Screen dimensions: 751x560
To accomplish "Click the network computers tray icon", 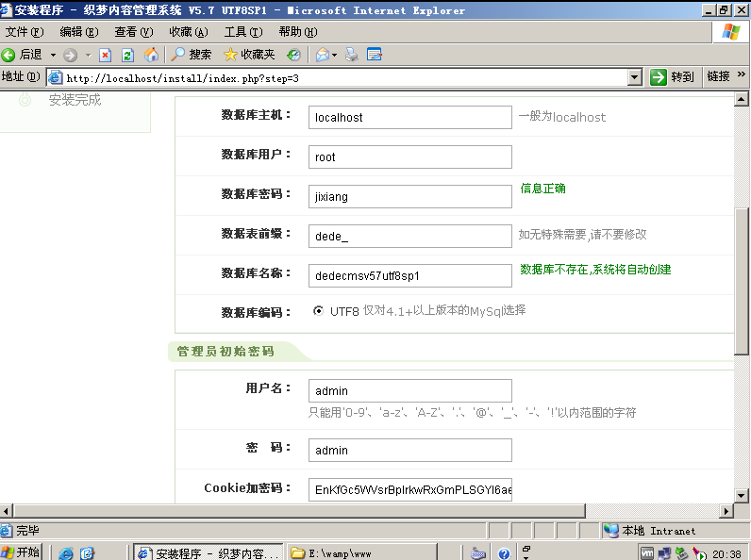I will [x=665, y=553].
